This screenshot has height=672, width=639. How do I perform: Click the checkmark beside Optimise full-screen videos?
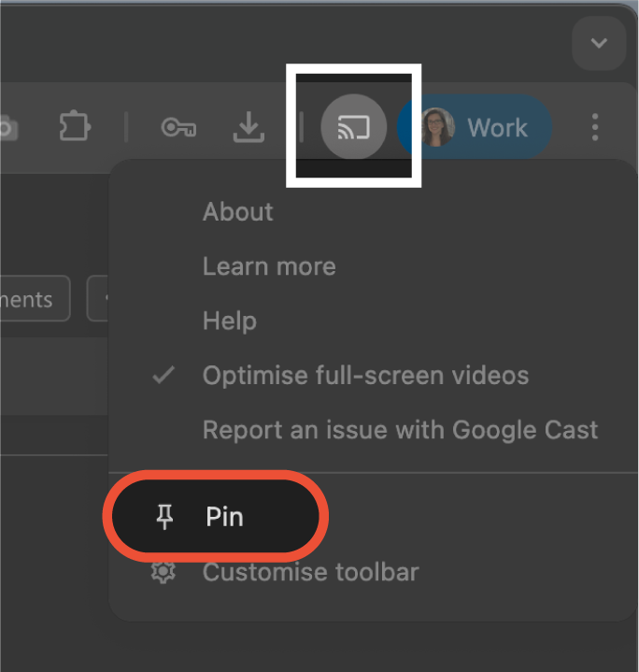pos(163,375)
